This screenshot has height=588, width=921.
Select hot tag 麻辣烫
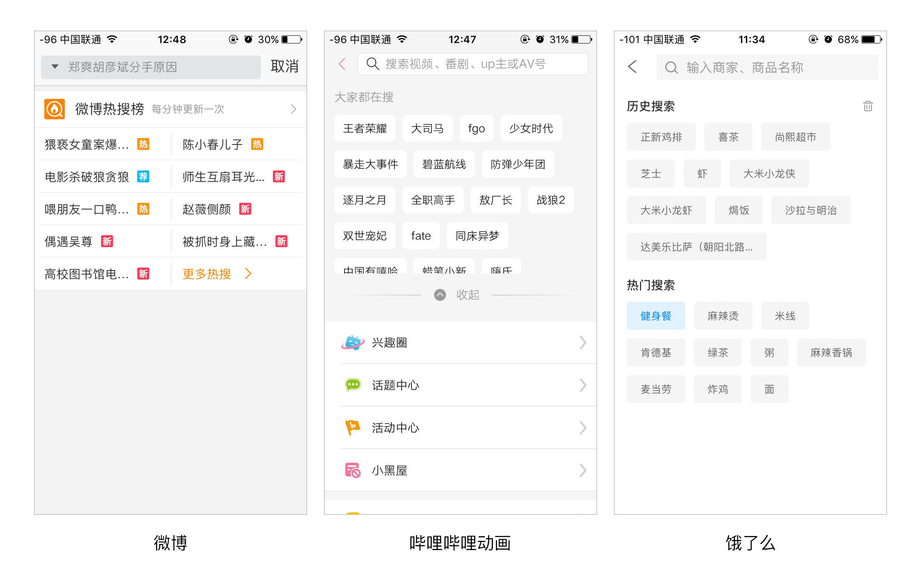point(723,316)
